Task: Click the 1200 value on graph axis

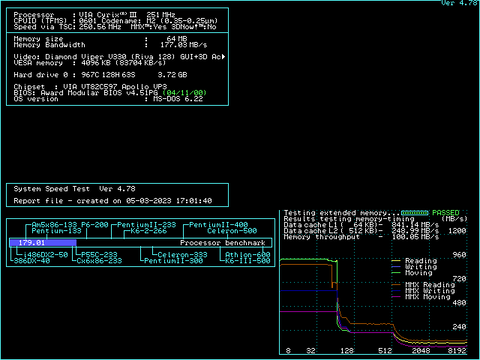Action: tap(457, 231)
